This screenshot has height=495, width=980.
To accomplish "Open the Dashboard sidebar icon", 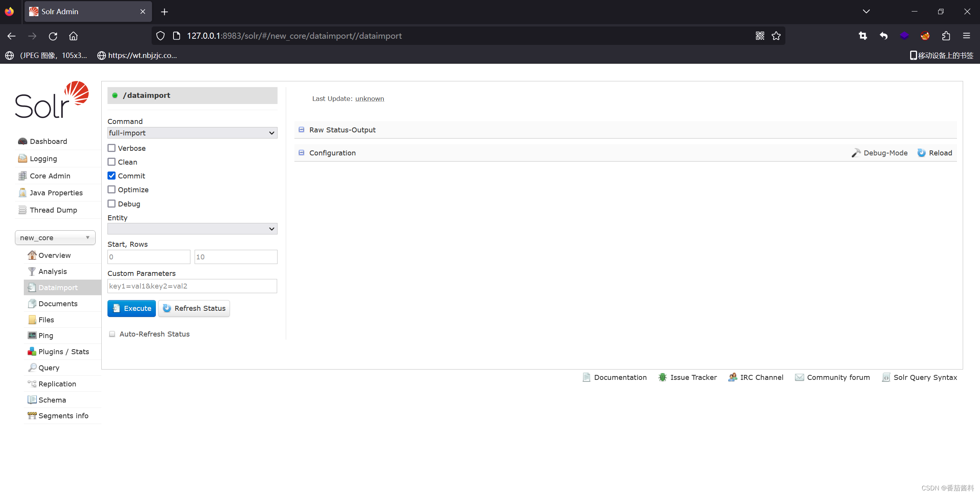I will click(x=22, y=141).
